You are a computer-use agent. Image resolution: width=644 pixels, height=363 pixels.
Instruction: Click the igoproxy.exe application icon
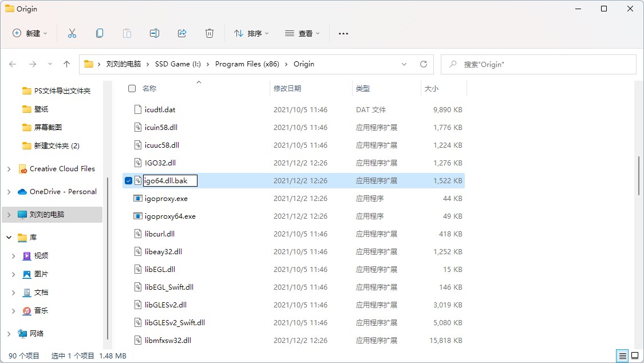pyautogui.click(x=138, y=198)
